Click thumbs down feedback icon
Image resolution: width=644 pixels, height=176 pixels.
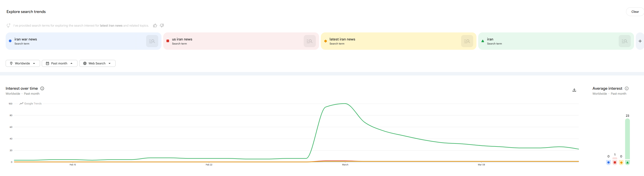162,26
